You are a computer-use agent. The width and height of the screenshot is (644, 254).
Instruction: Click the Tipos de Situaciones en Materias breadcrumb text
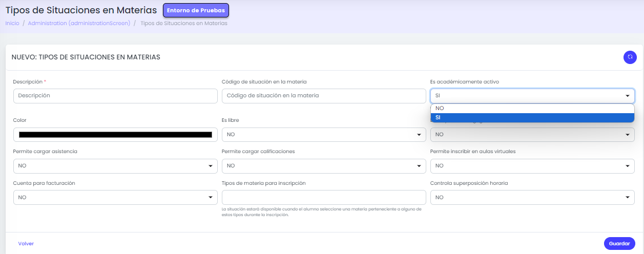pyautogui.click(x=184, y=24)
